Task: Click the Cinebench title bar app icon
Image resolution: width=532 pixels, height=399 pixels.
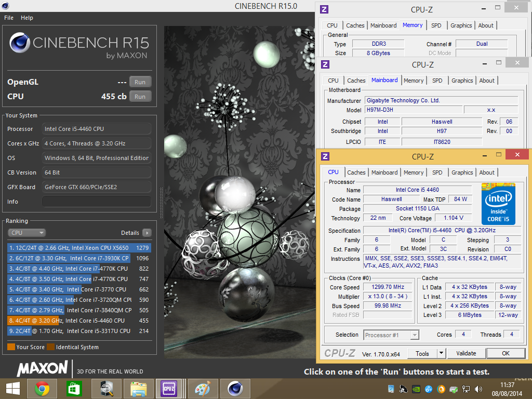Action: [5, 5]
